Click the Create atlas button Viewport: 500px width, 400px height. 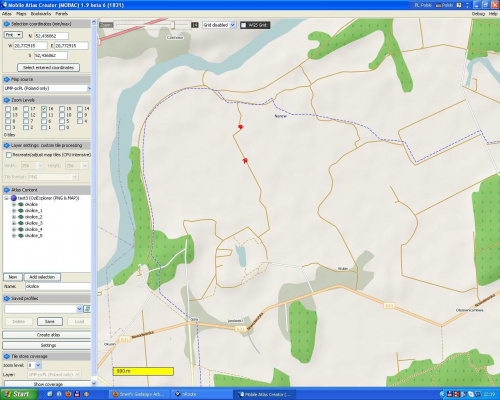47,335
